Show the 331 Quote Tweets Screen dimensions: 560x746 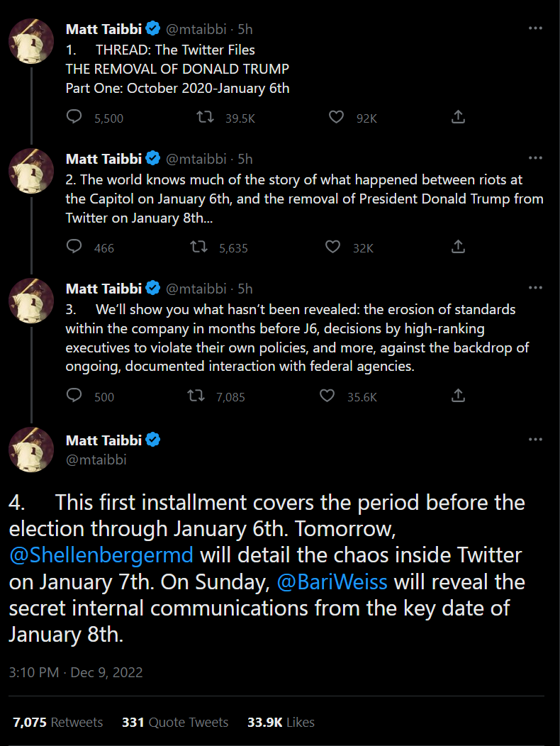(175, 722)
